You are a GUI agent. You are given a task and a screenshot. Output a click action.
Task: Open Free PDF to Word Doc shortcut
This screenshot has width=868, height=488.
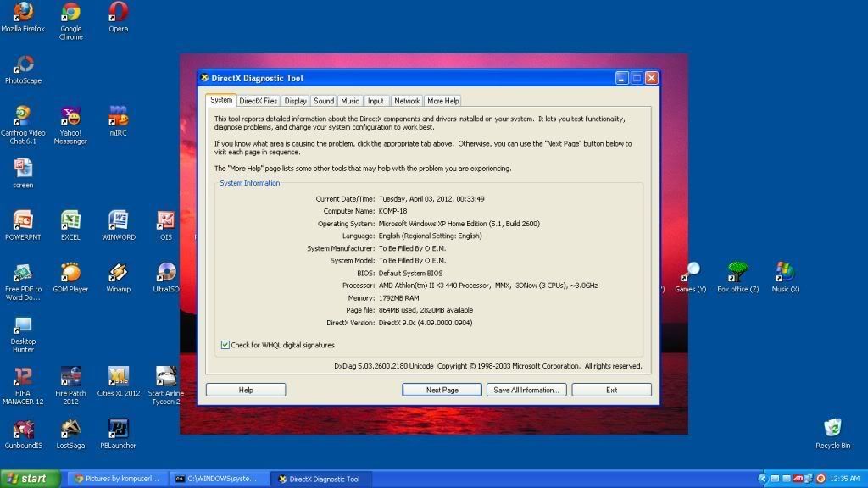pyautogui.click(x=23, y=281)
